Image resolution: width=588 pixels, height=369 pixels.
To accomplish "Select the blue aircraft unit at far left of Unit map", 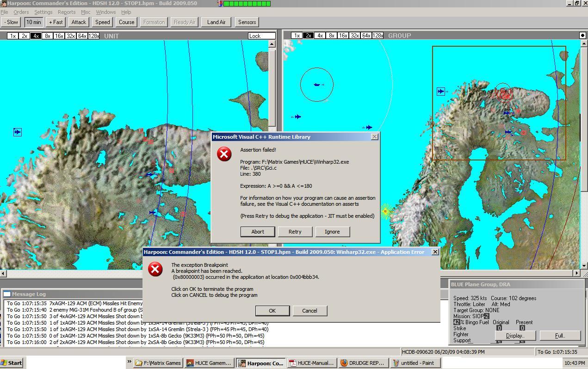I will 17,132.
